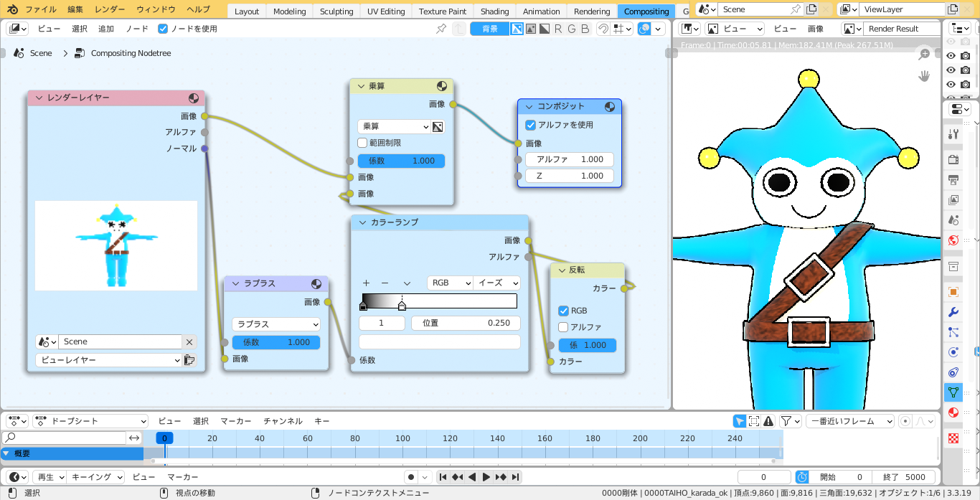This screenshot has width=980, height=500.
Task: Open the Modifiers properties tab
Action: click(953, 312)
